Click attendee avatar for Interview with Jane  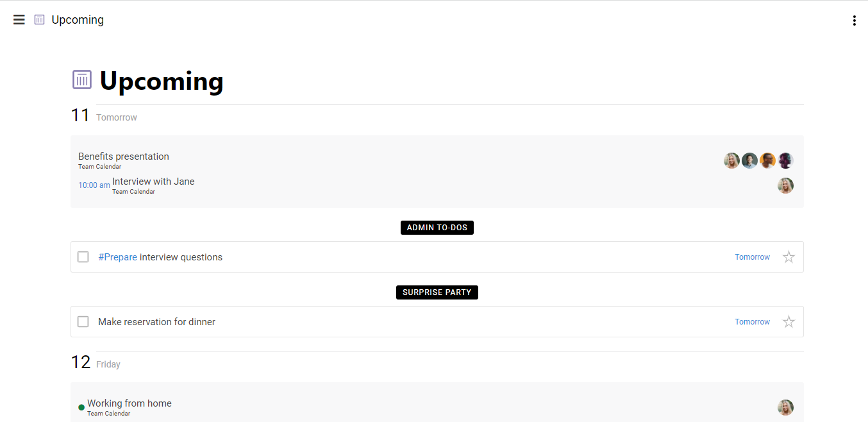pos(785,185)
